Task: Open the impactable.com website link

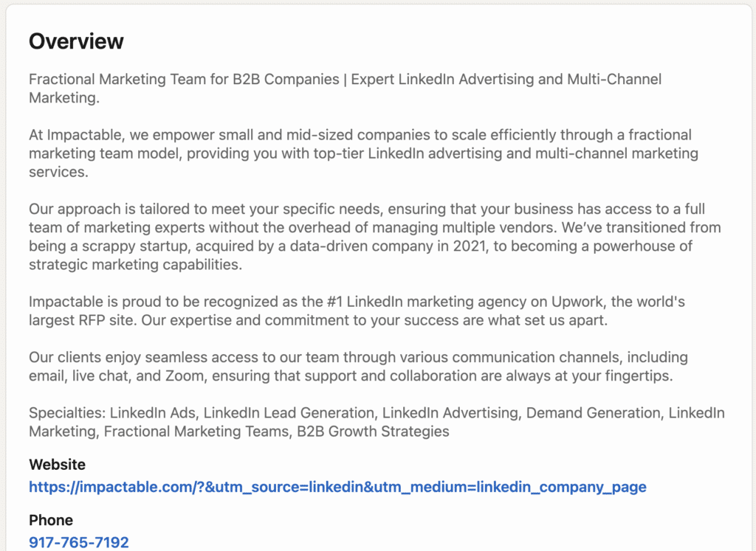Action: point(337,487)
